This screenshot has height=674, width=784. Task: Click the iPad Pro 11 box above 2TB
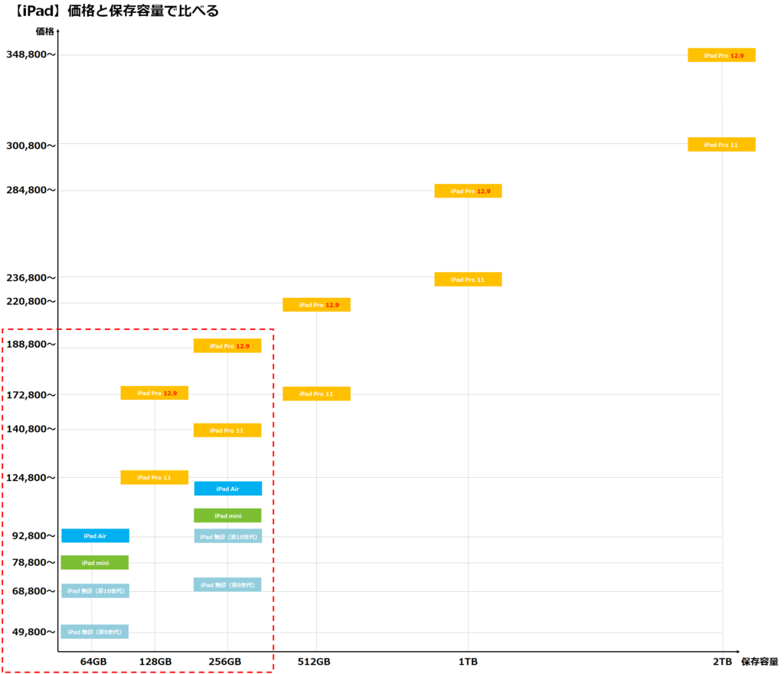721,145
